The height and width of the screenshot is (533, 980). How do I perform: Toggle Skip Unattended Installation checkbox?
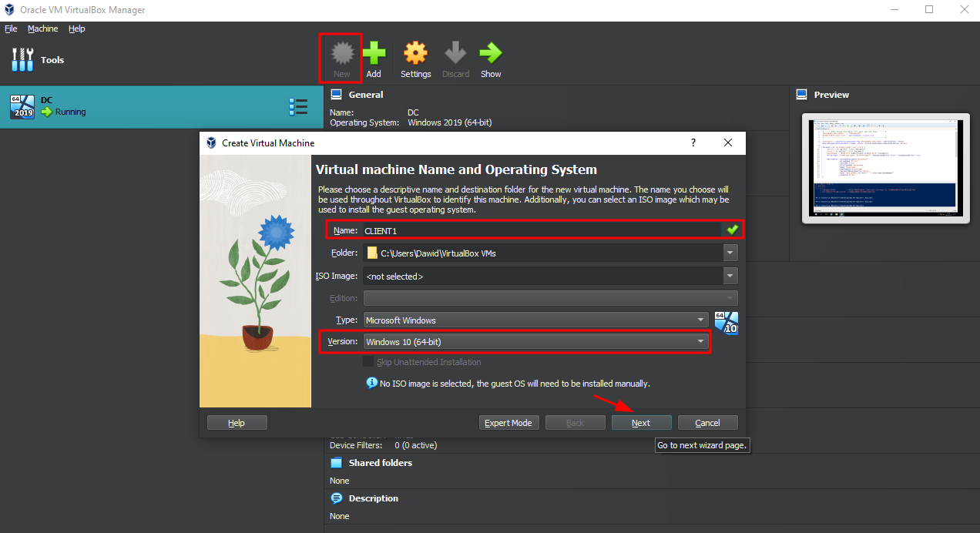[x=368, y=362]
